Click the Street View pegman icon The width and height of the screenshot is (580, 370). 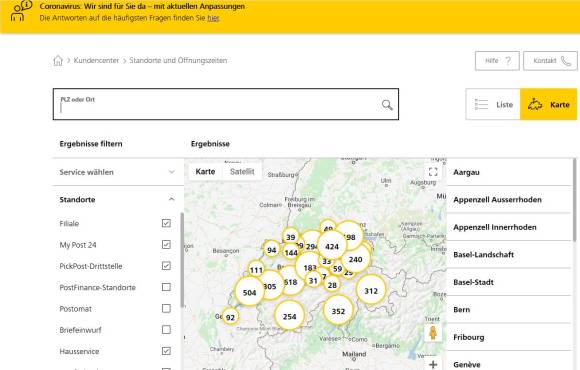pos(433,333)
